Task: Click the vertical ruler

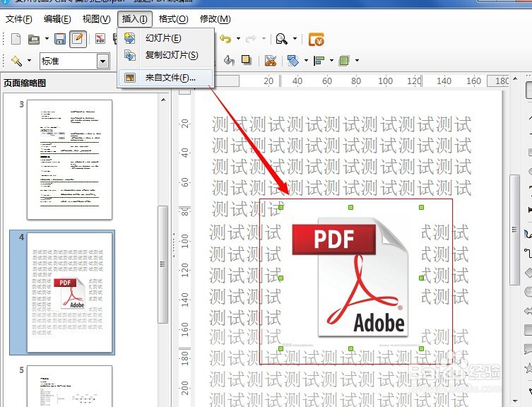Action: point(185,249)
